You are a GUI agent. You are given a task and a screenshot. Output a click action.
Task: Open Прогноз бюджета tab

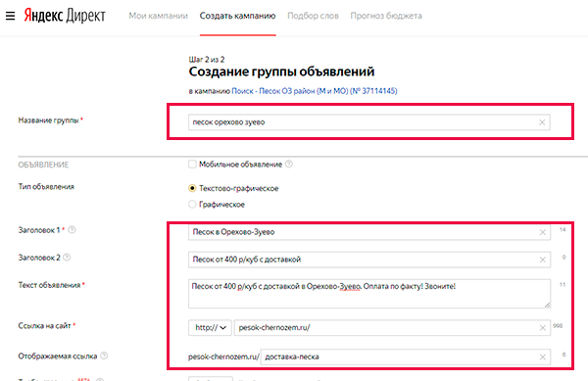click(386, 16)
